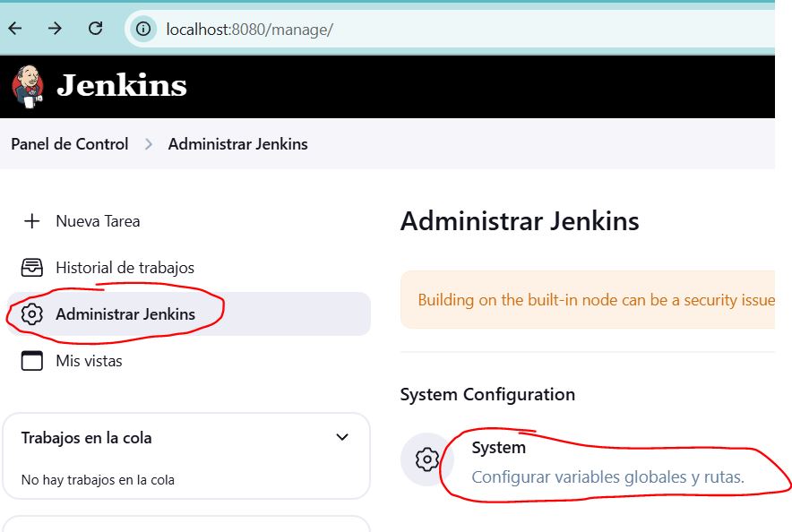Screen dimensions: 792x532
Task: Reload the page with the refresh icon
Action: click(x=97, y=28)
